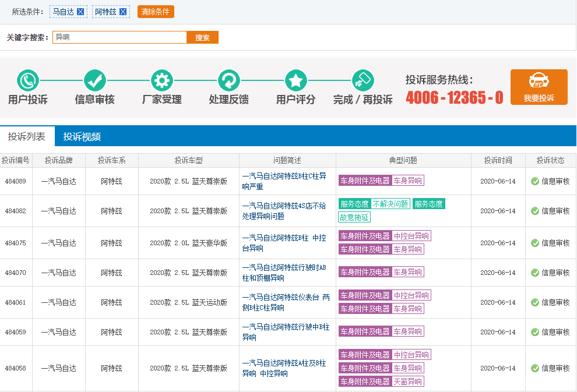Click the 不解决问题 tag
577x392 pixels.
pos(390,204)
